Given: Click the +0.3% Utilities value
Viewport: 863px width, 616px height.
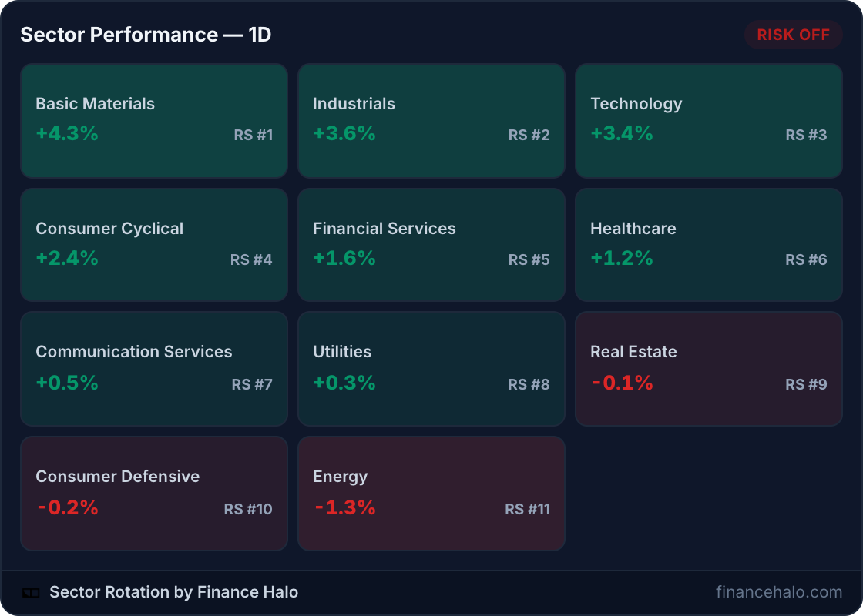Looking at the screenshot, I should tap(344, 382).
